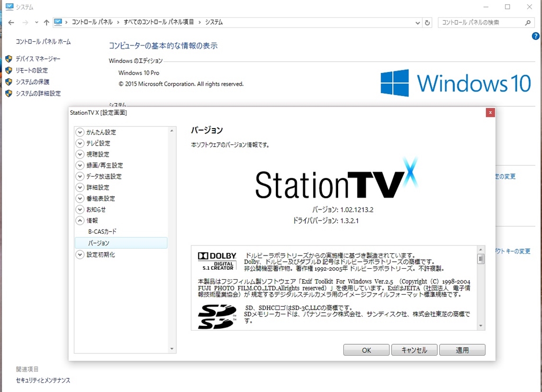Viewport: 542px width, 392px height.
Task: Click license text scrollbar down arrow
Action: point(481,326)
